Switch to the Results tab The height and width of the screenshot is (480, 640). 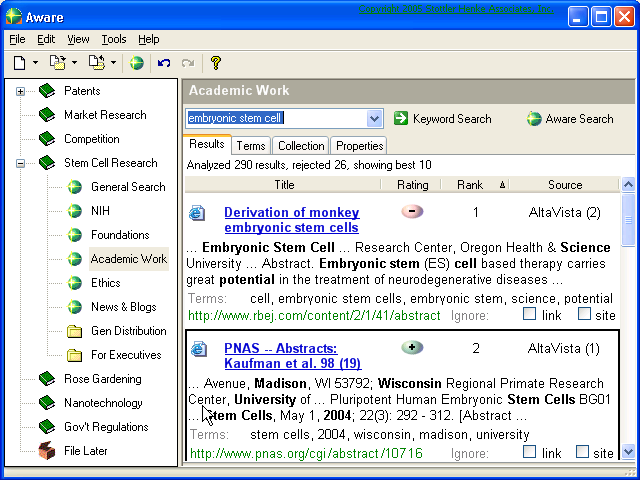tap(207, 144)
